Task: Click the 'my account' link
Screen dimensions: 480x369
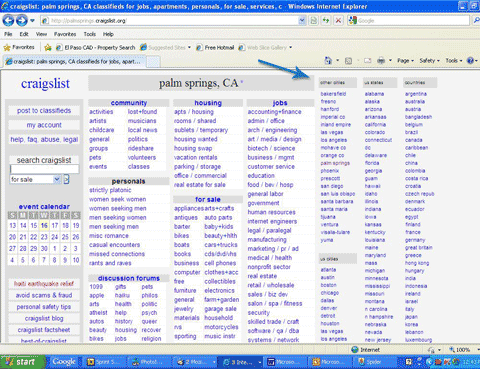Action: [44, 125]
